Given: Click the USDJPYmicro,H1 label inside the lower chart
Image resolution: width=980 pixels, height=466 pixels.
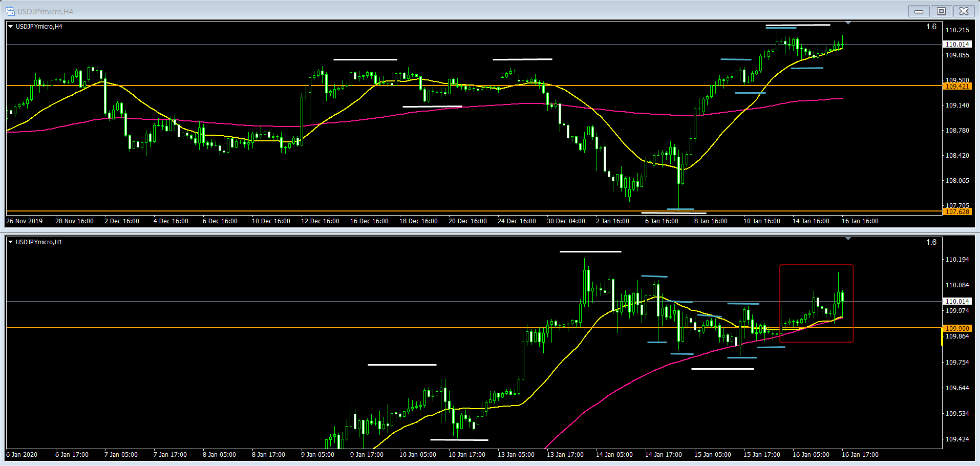Looking at the screenshot, I should pyautogui.click(x=39, y=242).
